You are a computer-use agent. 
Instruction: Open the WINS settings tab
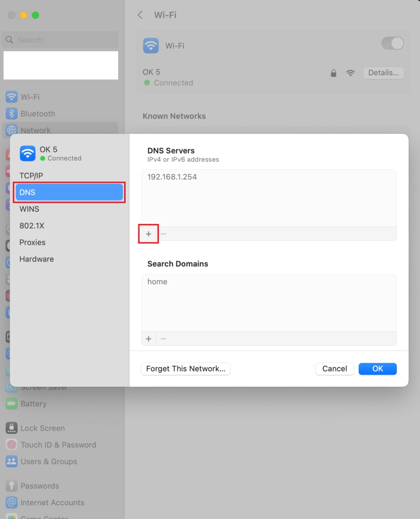click(x=29, y=209)
